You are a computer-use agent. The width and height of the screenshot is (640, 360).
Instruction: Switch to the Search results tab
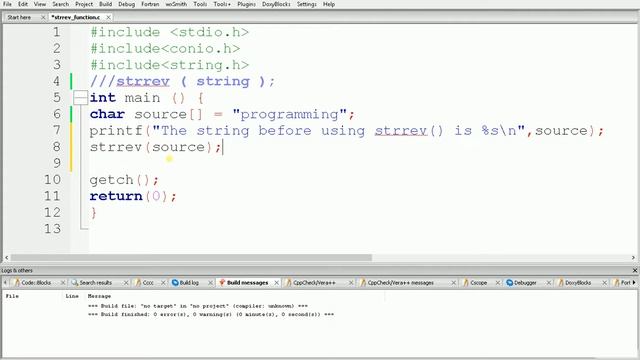(x=96, y=282)
